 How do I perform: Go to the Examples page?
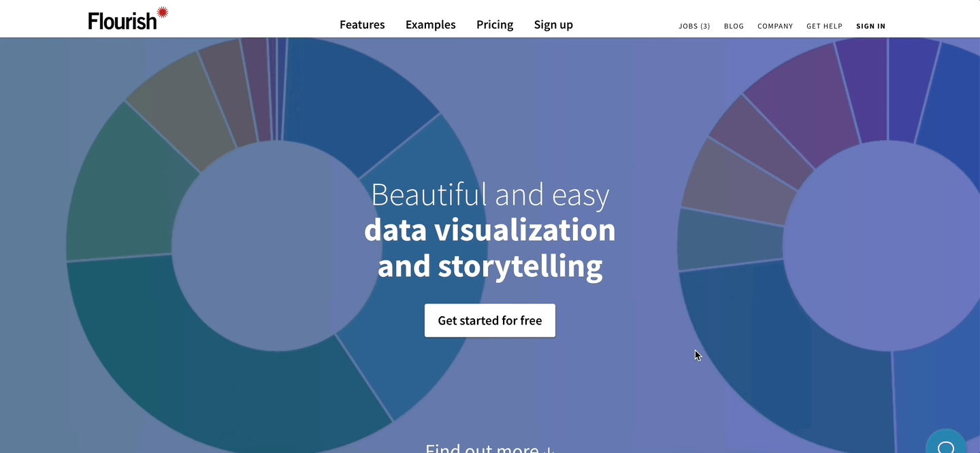[431, 24]
